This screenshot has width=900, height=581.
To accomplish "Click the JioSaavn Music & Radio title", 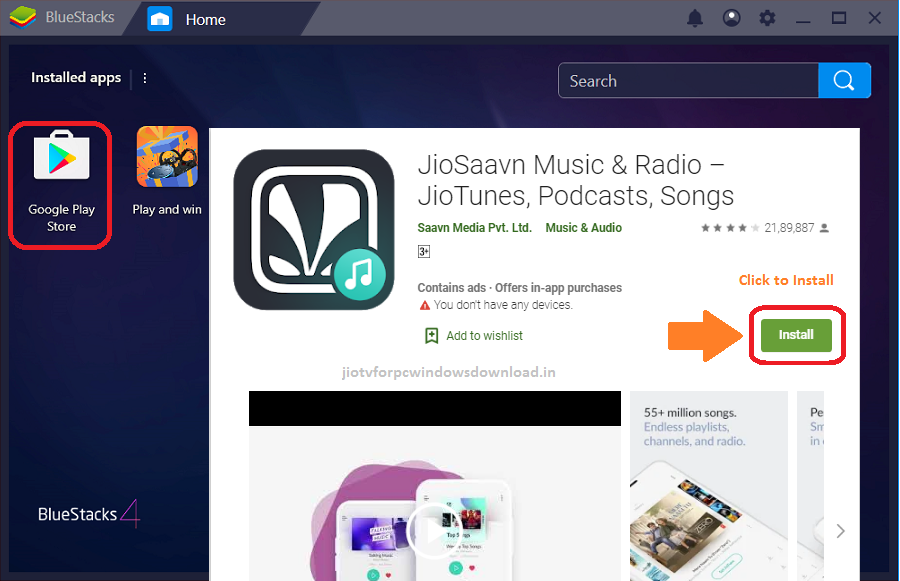I will tap(576, 180).
